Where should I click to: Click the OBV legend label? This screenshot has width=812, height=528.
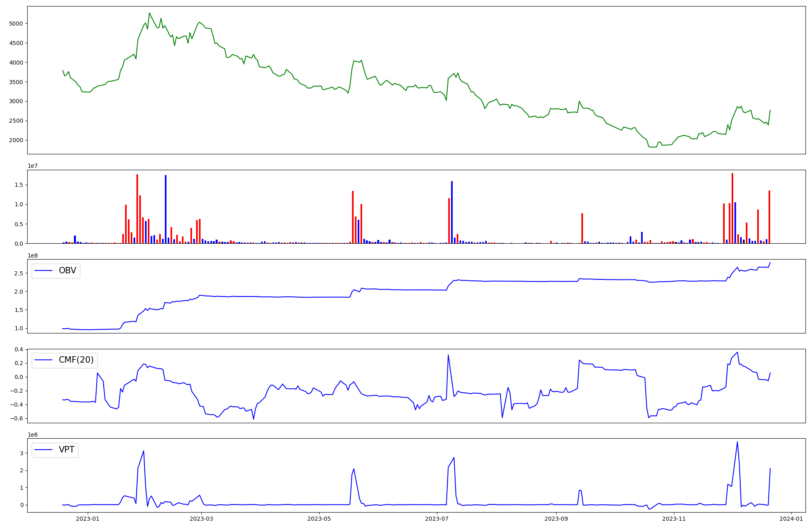coord(67,270)
